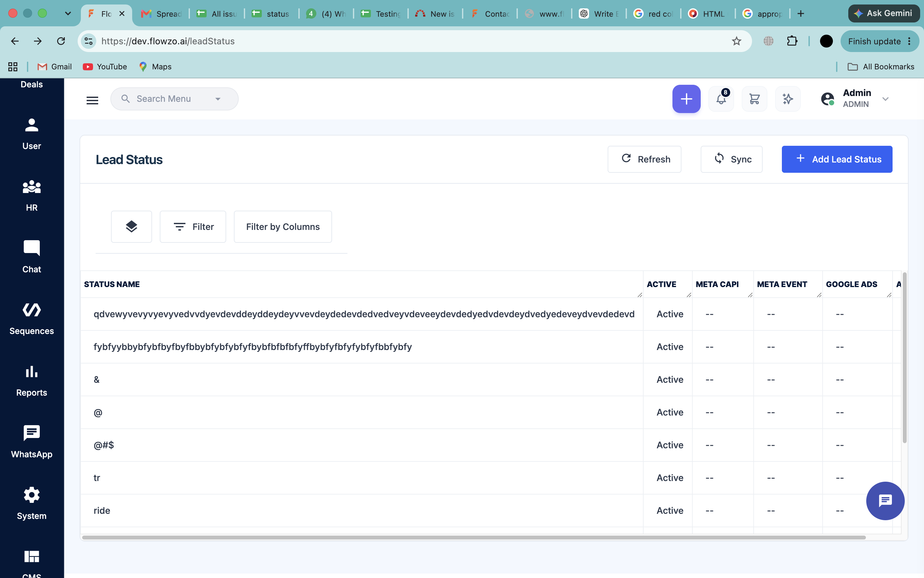Open the floating chat bubble button

pyautogui.click(x=885, y=501)
